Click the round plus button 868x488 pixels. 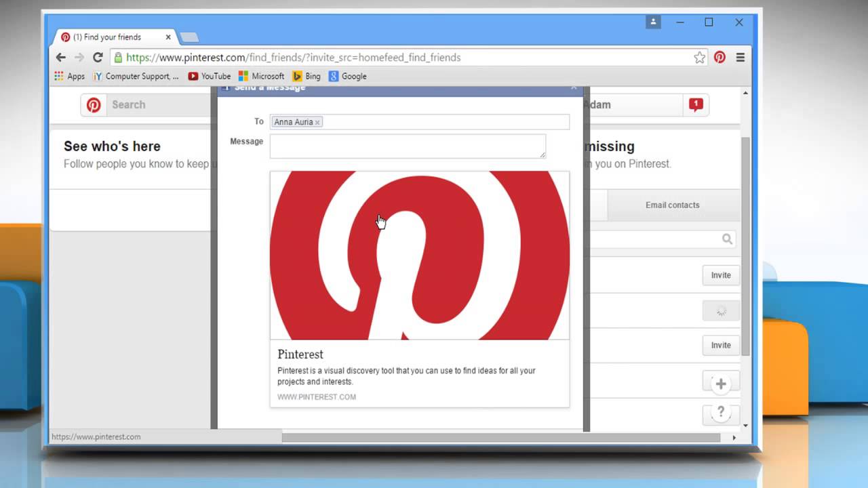click(x=721, y=384)
